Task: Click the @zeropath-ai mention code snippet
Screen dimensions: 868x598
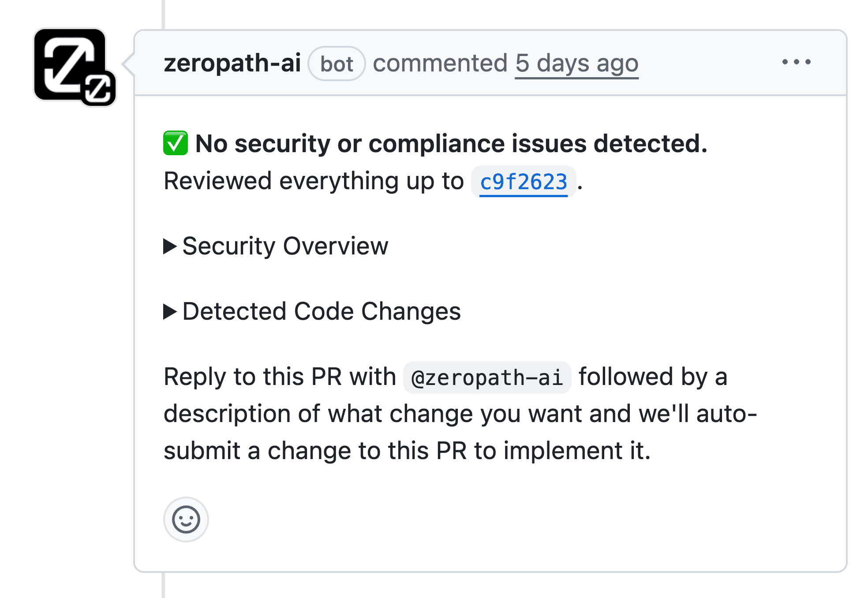Action: pos(486,377)
